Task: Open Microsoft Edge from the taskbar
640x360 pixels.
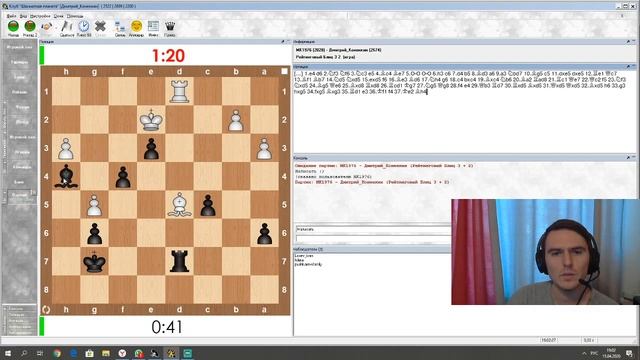Action: coord(73,353)
